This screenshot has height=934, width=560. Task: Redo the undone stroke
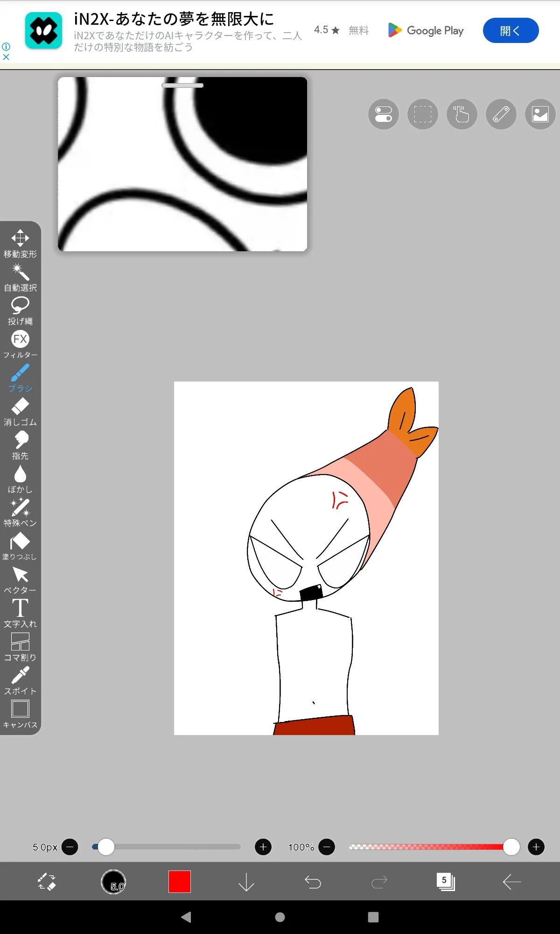379,882
